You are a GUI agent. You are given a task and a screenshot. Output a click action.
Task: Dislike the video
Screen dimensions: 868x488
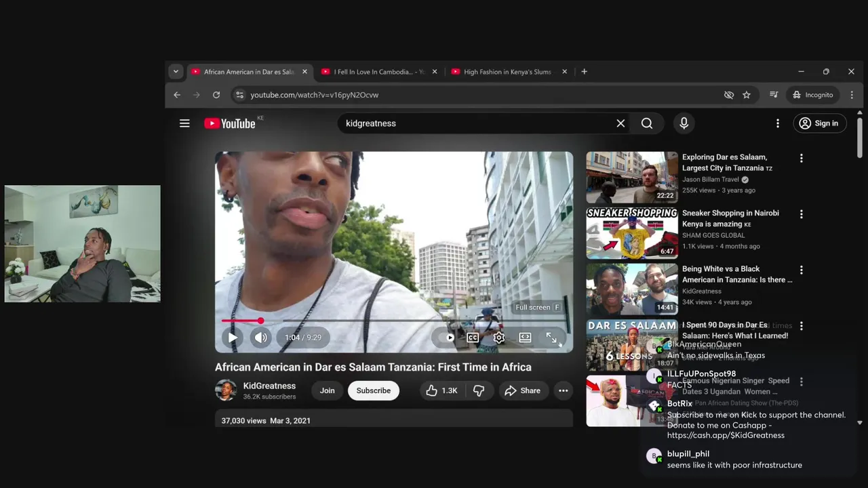pyautogui.click(x=479, y=390)
